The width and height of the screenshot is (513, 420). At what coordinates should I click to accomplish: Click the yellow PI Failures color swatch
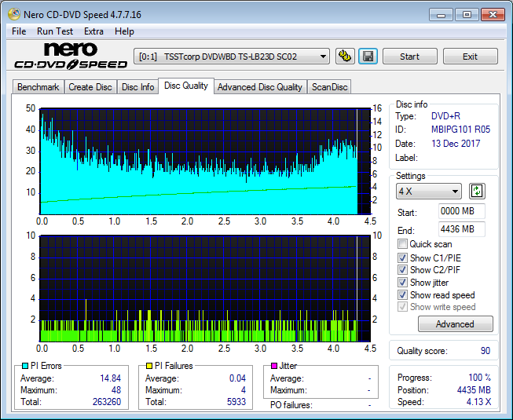tap(149, 366)
